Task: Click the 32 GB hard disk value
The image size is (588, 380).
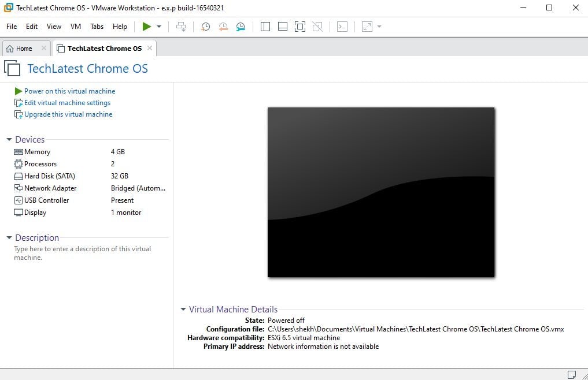Action: coord(120,176)
